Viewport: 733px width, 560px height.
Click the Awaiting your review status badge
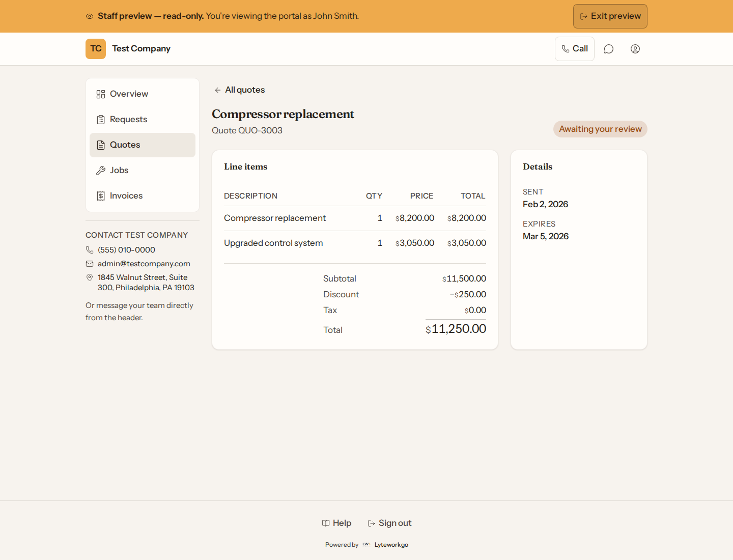tap(600, 129)
